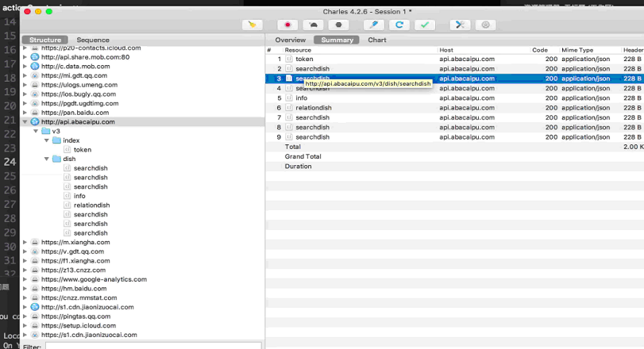The height and width of the screenshot is (349, 644).
Task: Expand https://pan.baidu.com node
Action: (25, 113)
